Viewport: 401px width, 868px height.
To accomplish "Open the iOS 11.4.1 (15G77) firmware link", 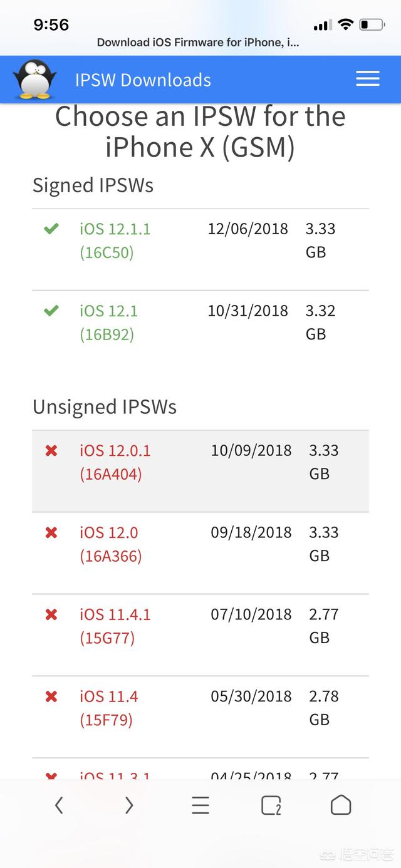I will (115, 626).
